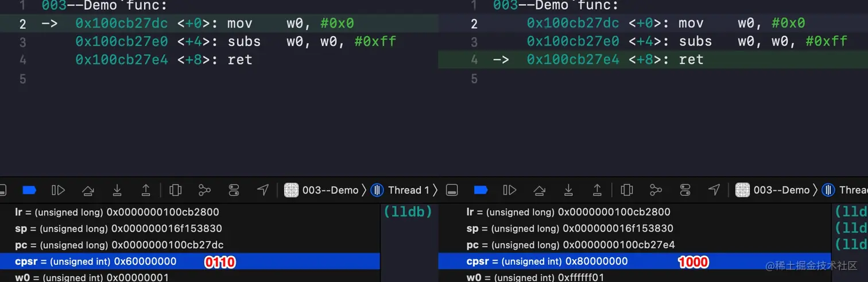868x282 pixels.
Task: Click highlighted ret line in right editor
Action: tap(653, 60)
